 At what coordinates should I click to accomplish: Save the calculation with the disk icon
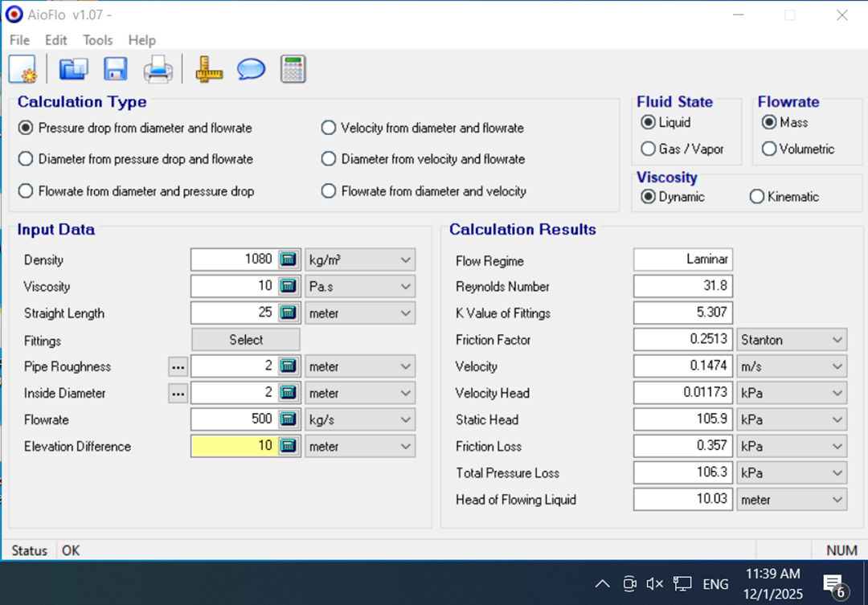115,69
